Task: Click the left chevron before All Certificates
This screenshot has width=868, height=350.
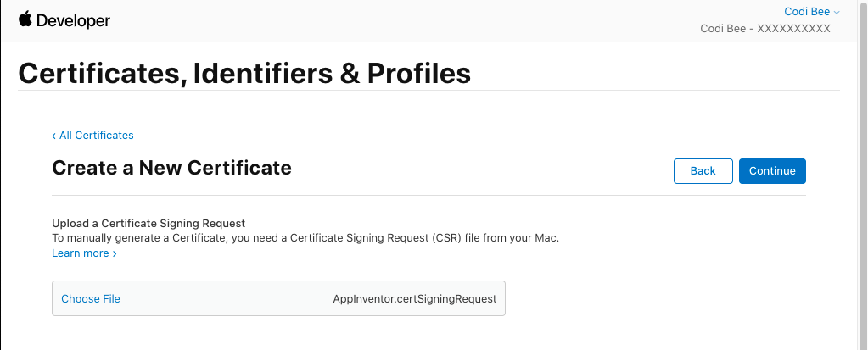Action: pyautogui.click(x=54, y=136)
